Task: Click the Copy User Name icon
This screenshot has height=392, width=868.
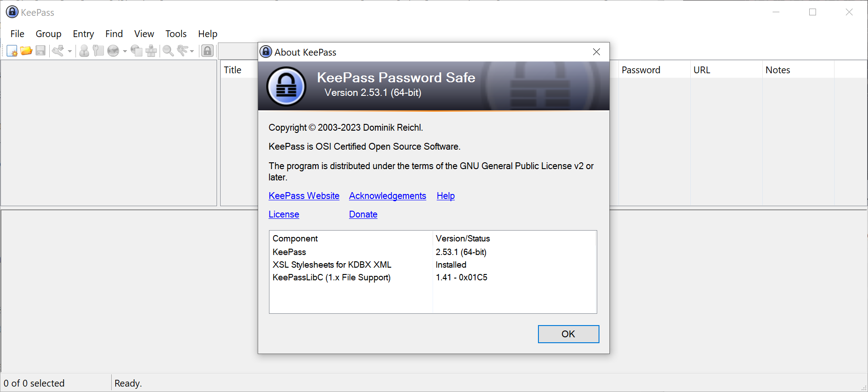Action: point(84,51)
